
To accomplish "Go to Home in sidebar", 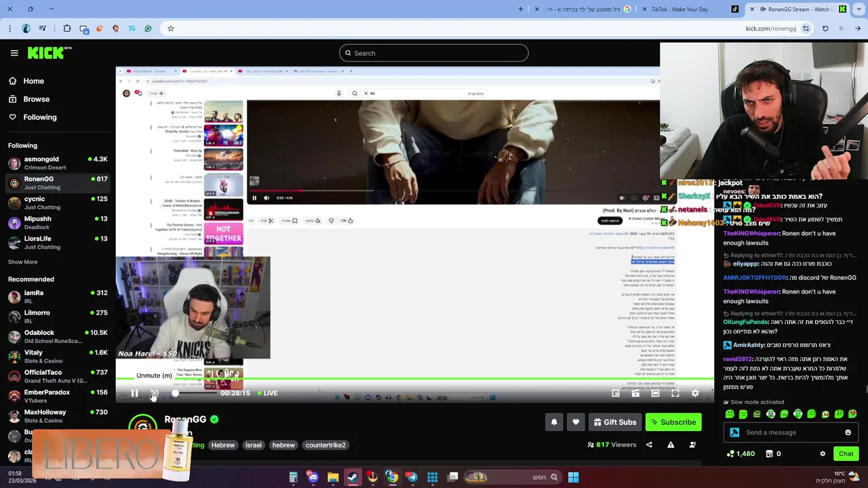I will point(33,81).
